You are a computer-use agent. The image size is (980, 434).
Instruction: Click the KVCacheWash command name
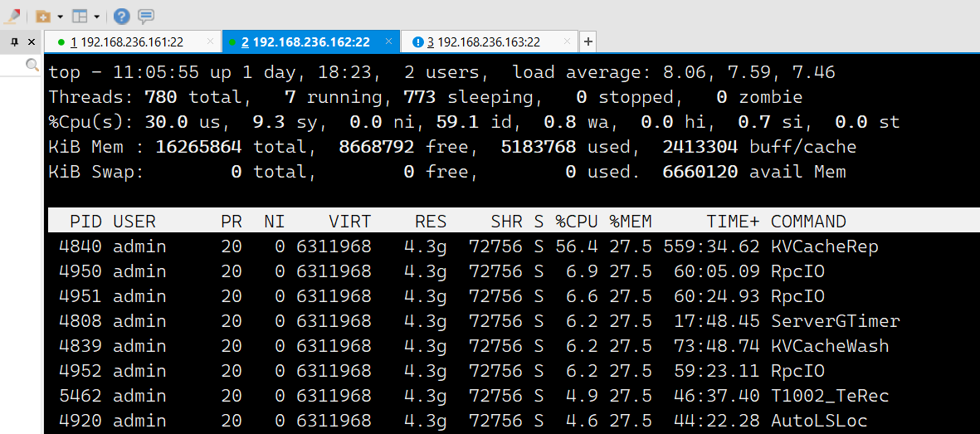coord(829,346)
